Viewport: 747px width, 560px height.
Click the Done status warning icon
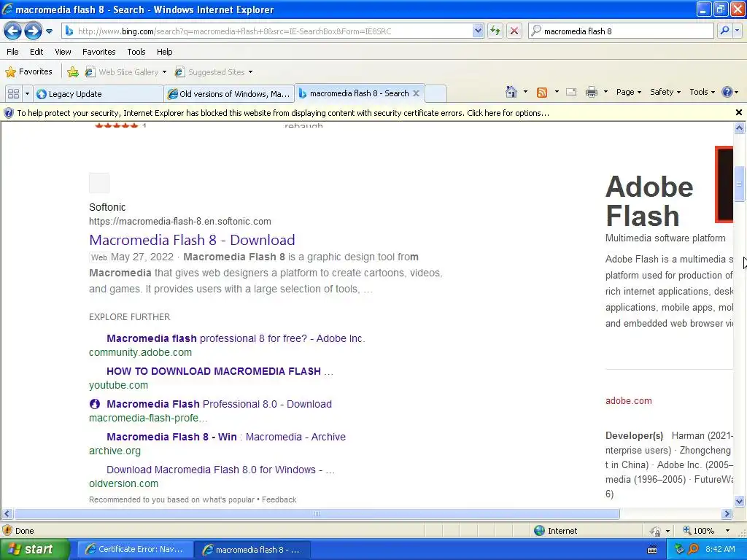(7, 531)
